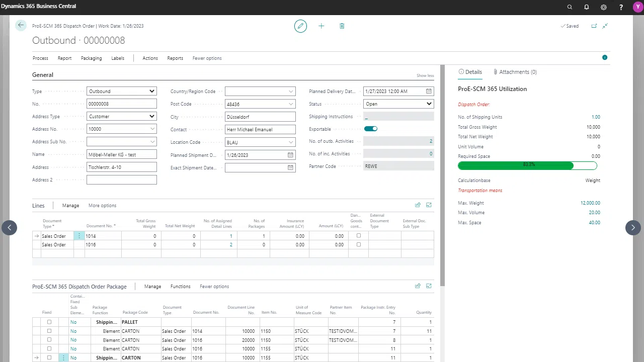
Task: Open the Report menu
Action: [x=64, y=58]
